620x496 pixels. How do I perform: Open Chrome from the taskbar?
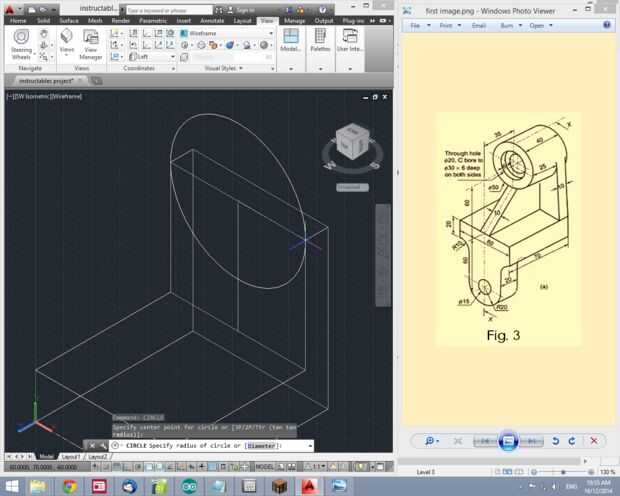tap(69, 486)
